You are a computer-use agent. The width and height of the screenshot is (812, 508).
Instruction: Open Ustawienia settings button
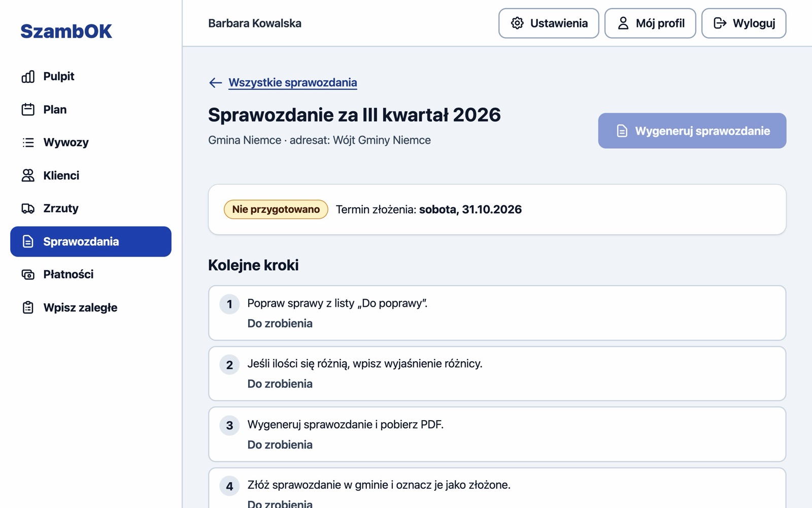(549, 23)
